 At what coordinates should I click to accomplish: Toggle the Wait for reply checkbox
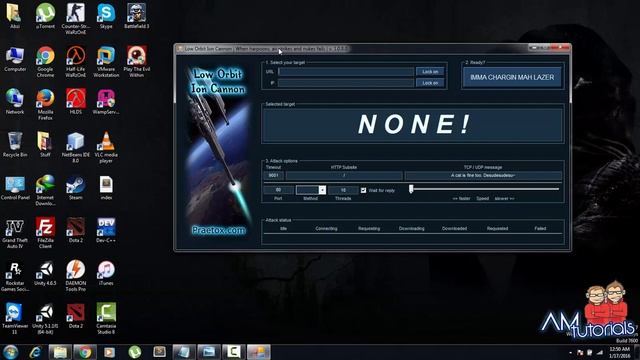(x=363, y=190)
